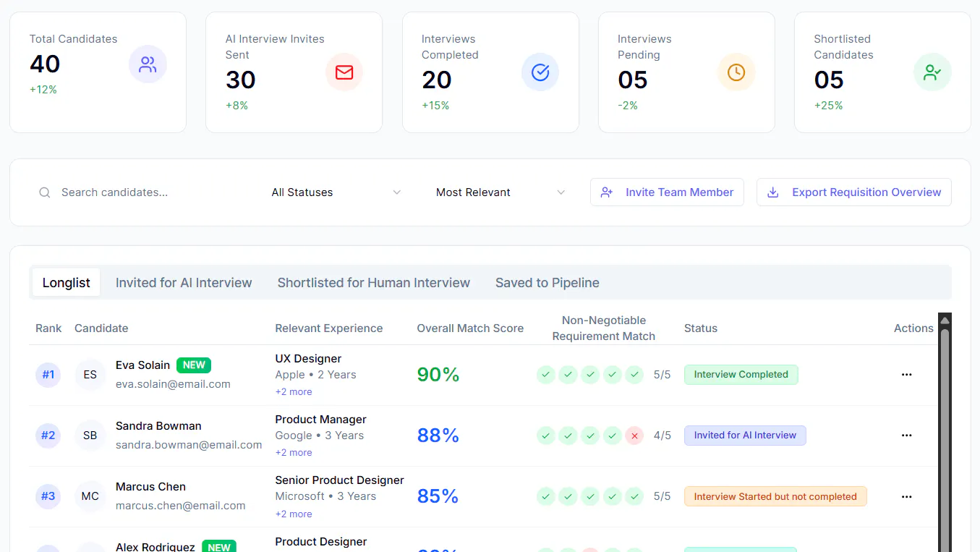Click Invite Team Member button
The height and width of the screenshot is (552, 980).
tap(667, 192)
